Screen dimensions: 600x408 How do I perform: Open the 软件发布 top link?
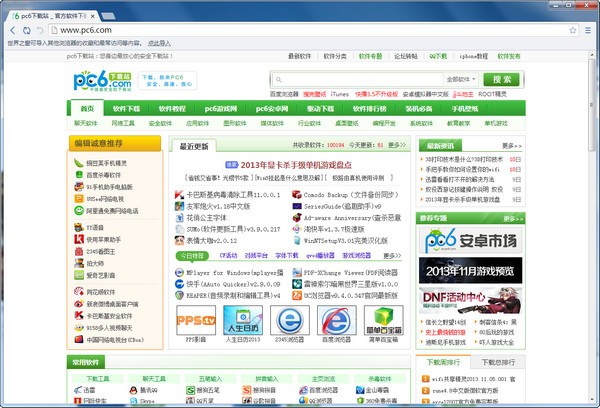pos(509,56)
